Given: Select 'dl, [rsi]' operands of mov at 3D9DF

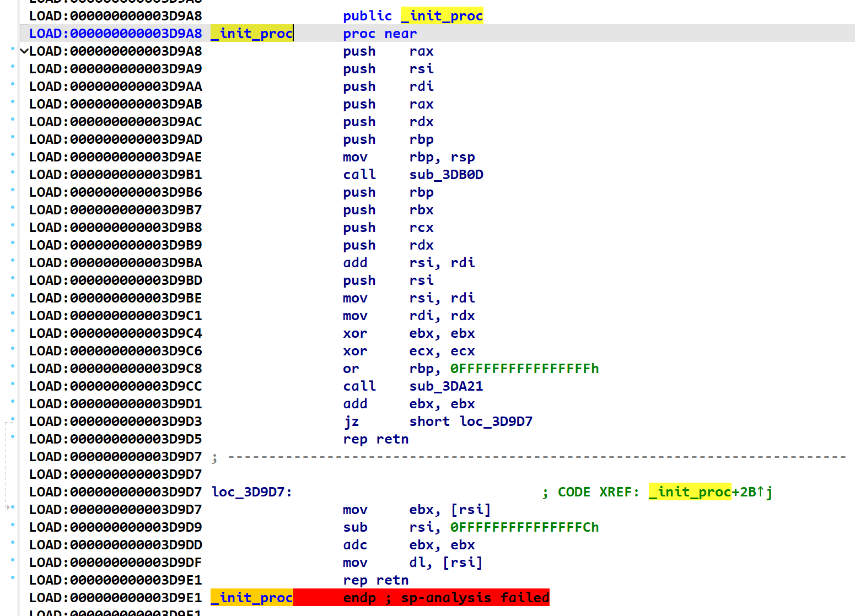Looking at the screenshot, I should click(447, 563).
